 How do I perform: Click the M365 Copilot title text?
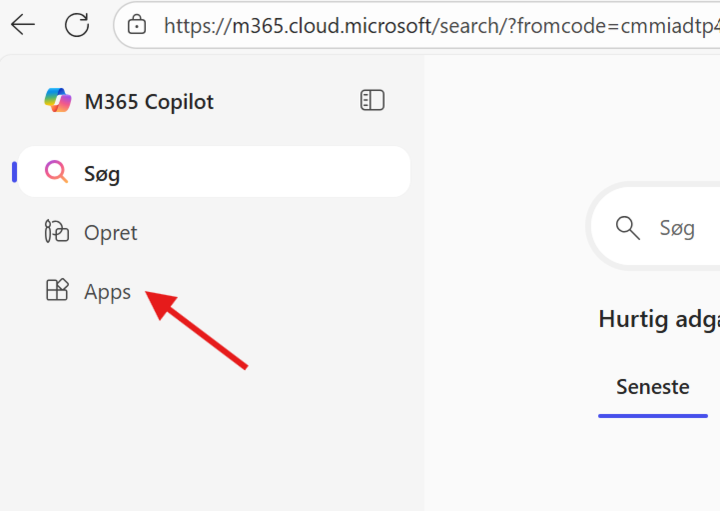tap(149, 101)
